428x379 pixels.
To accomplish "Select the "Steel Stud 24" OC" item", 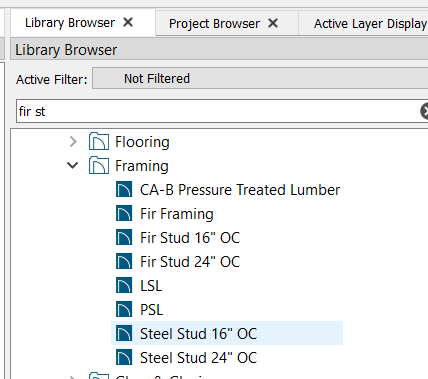I will click(198, 358).
